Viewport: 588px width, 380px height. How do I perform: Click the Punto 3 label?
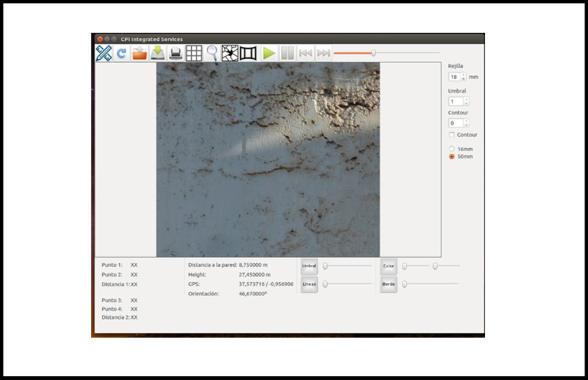click(x=112, y=300)
